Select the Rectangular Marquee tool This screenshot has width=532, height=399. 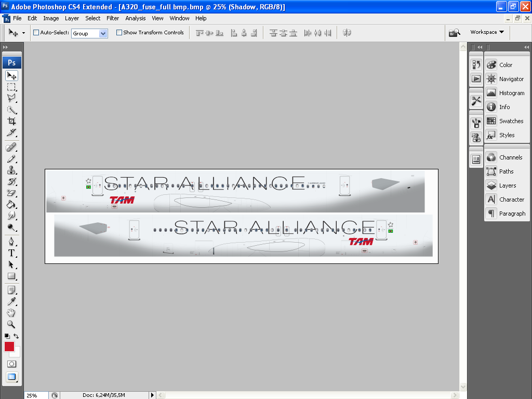click(x=11, y=87)
